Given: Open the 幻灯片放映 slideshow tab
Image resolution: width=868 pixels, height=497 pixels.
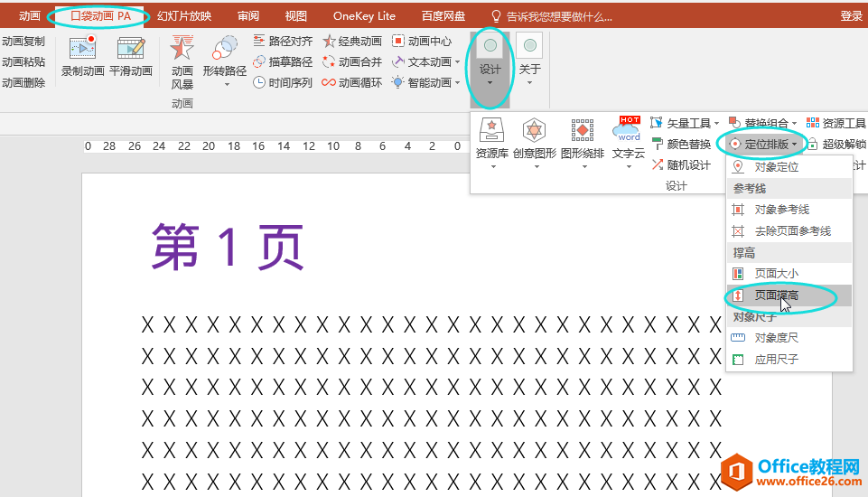Looking at the screenshot, I should coord(184,16).
